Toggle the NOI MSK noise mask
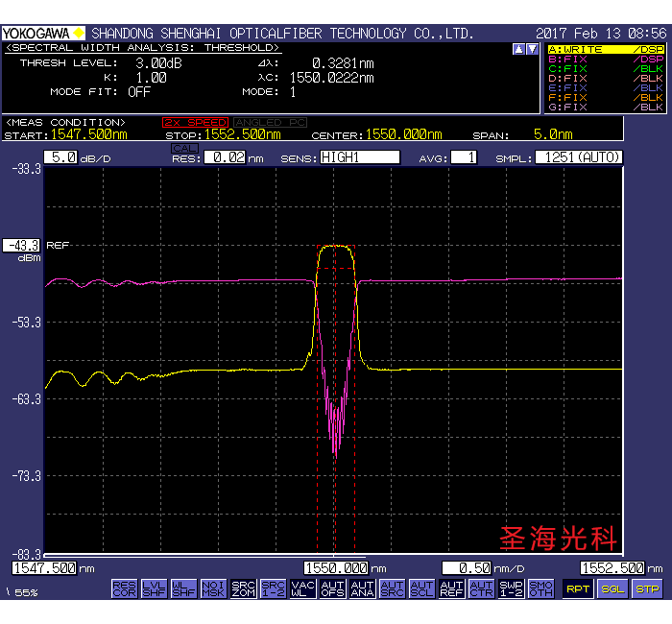Image resolution: width=672 pixels, height=624 pixels. pos(213,588)
